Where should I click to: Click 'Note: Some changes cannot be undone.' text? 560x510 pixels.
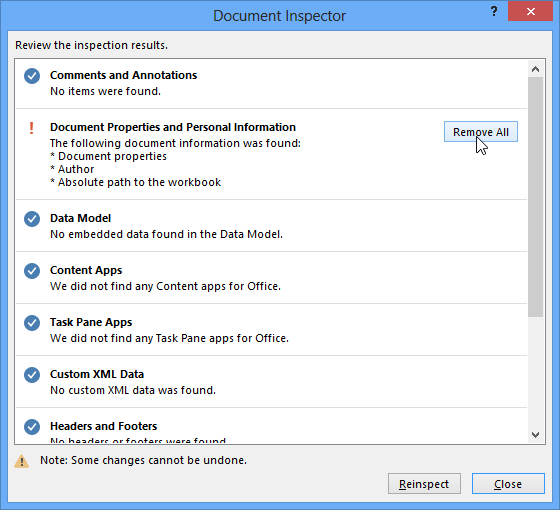coord(144,460)
